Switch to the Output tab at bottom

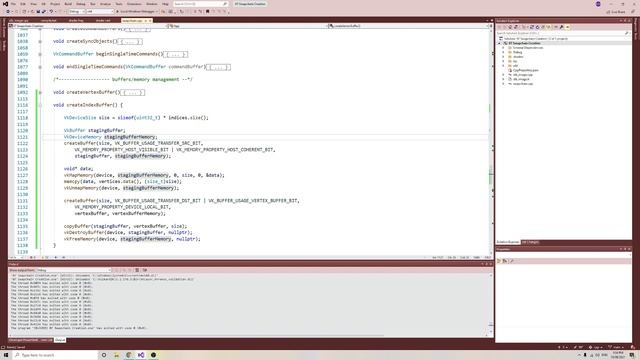point(60,340)
